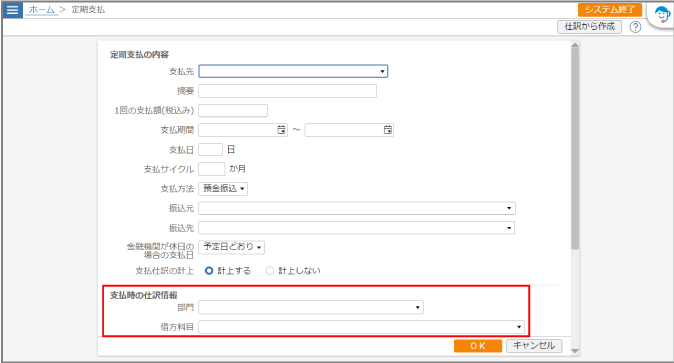Open the 支払方法 預金振込 dropdown
The image size is (674, 363).
click(223, 188)
